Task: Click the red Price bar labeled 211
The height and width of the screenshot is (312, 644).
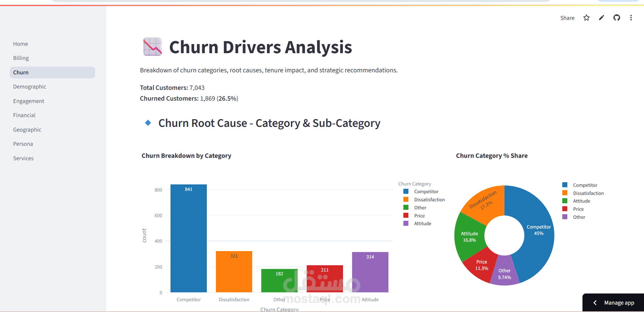Action: (x=325, y=279)
